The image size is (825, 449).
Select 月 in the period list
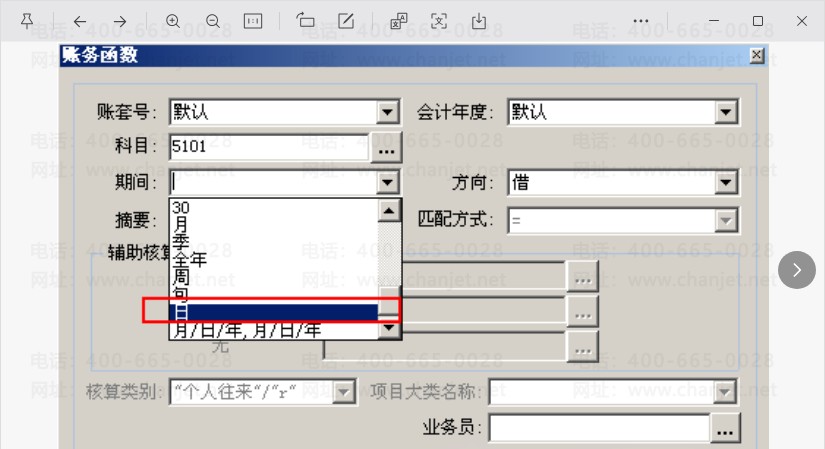(274, 225)
